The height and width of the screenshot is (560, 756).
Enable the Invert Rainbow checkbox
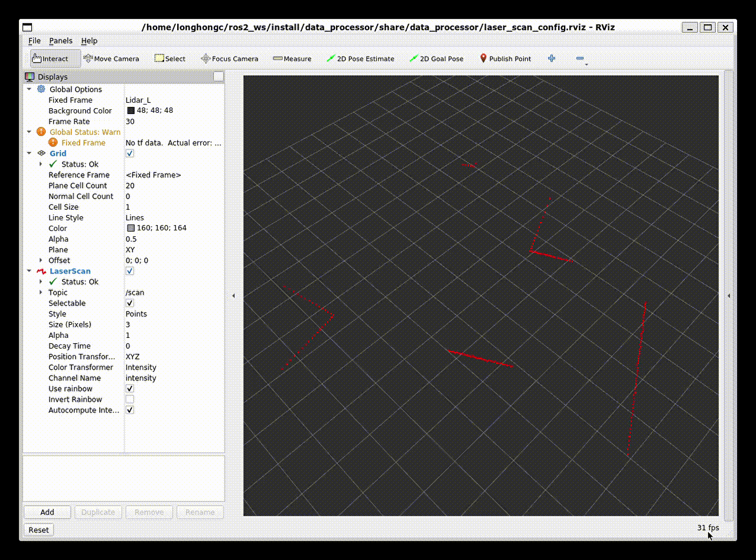(130, 399)
